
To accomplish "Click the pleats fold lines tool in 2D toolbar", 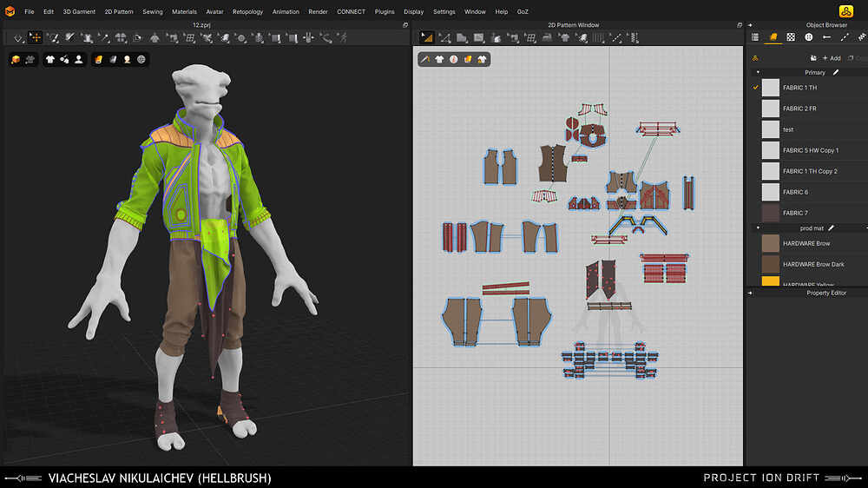I will click(x=598, y=37).
